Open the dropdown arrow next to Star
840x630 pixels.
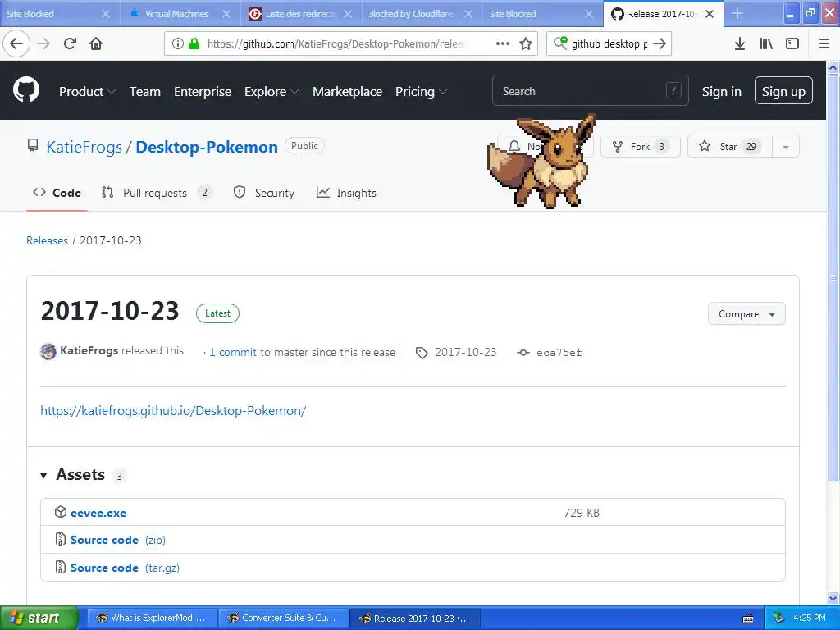pos(785,147)
